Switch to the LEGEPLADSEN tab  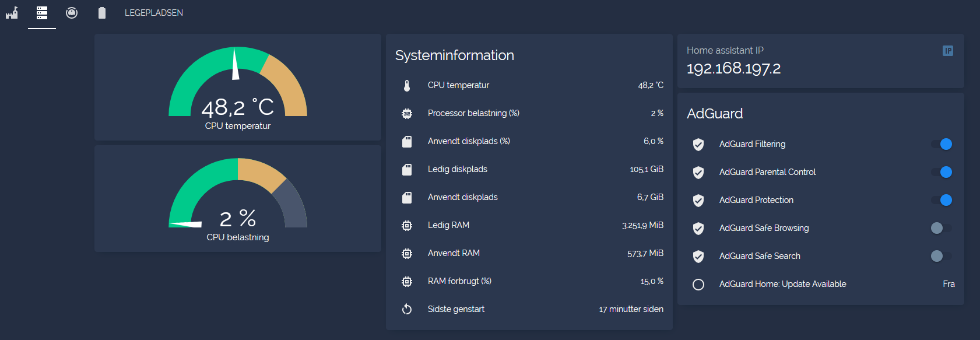pyautogui.click(x=154, y=13)
